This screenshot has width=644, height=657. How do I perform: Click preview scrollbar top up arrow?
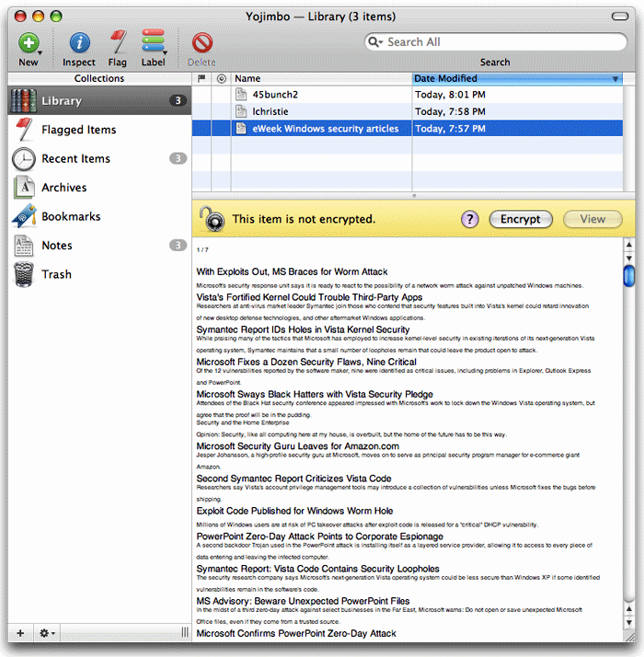[x=628, y=245]
